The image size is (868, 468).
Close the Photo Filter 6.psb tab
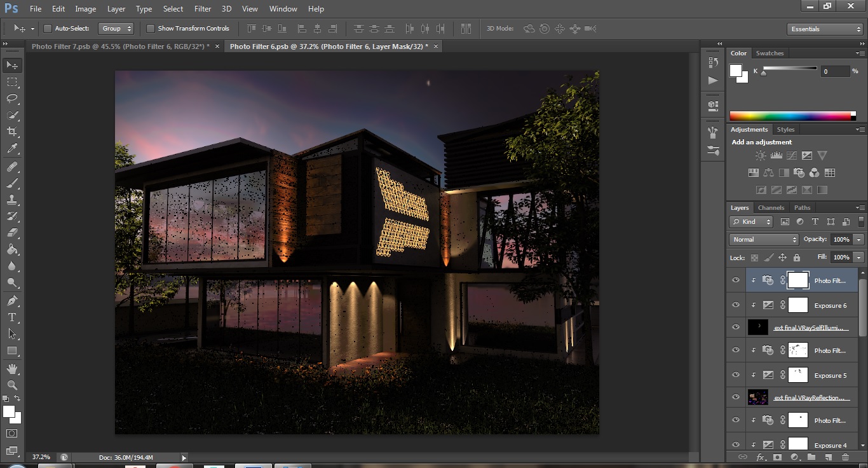point(436,46)
